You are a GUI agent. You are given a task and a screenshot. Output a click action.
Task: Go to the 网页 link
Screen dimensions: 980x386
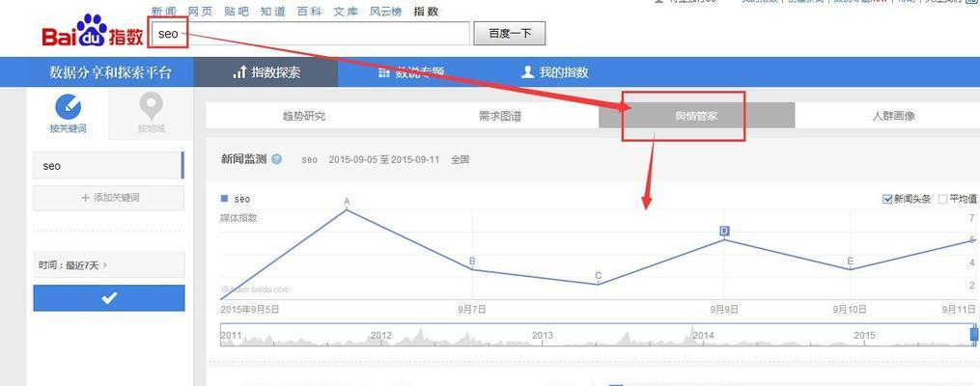tap(200, 12)
